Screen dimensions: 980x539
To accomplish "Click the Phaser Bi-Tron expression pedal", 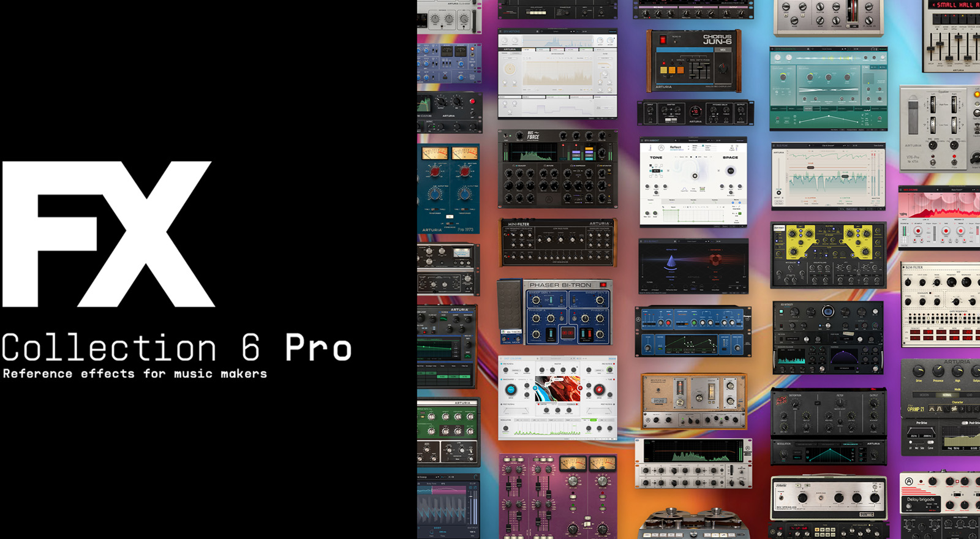I will [x=510, y=305].
